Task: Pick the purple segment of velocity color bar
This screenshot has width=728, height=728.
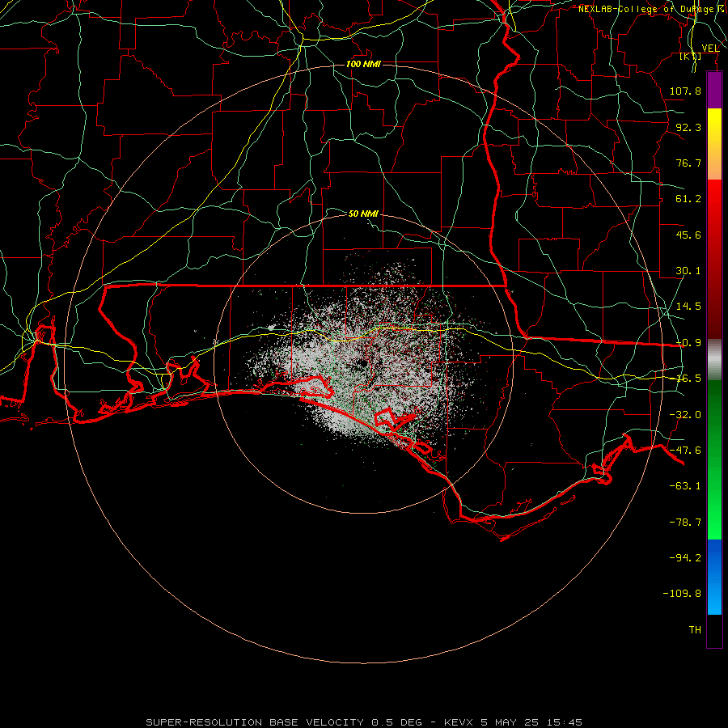Action: (x=714, y=91)
